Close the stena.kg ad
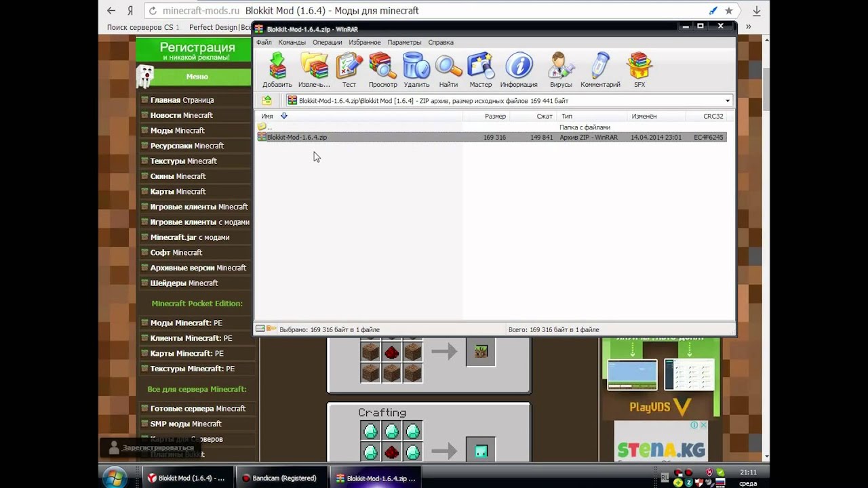 703,425
